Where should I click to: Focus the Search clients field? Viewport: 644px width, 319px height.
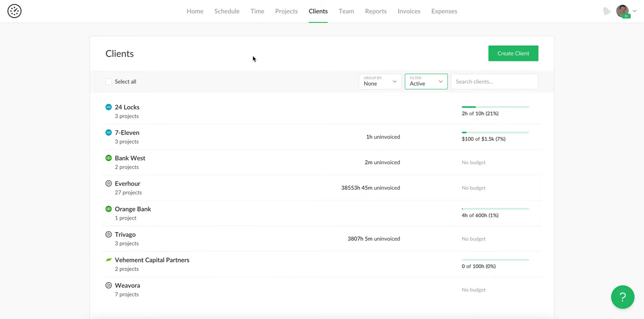point(495,82)
